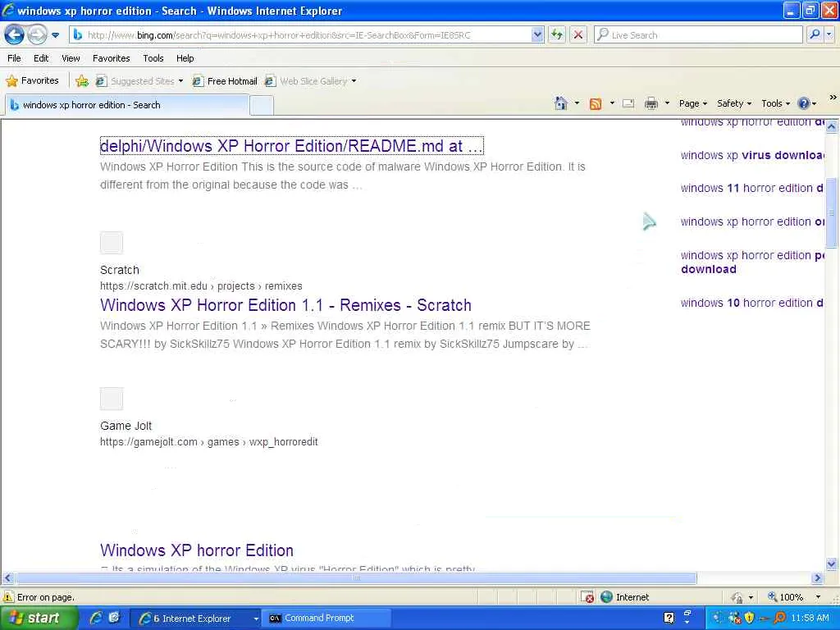Open the Page command bar menu

click(692, 103)
